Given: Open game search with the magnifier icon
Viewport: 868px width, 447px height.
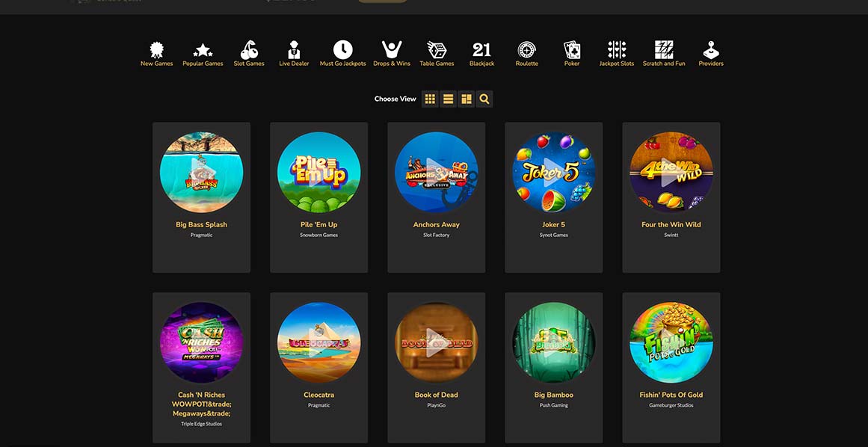Looking at the screenshot, I should point(484,99).
